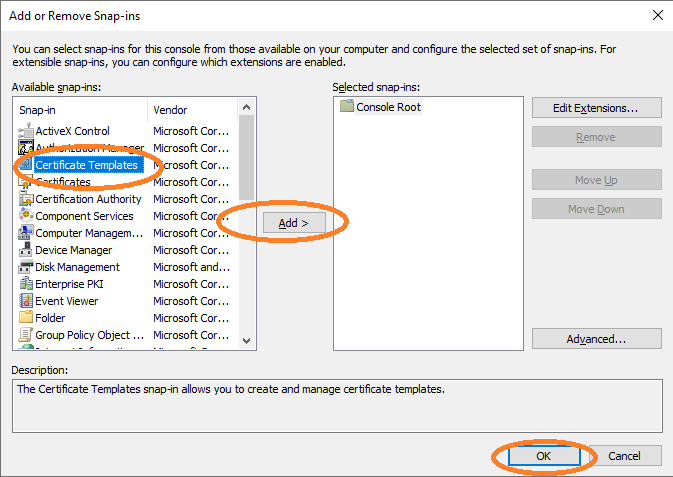Viewport: 673px width, 477px height.
Task: Sort by the Snap-in column header
Action: pos(81,110)
